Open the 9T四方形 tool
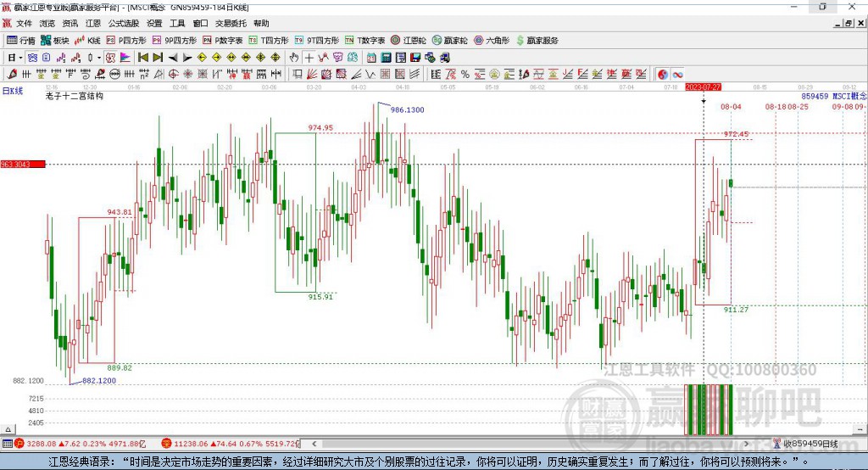The image size is (868, 470). pyautogui.click(x=317, y=41)
